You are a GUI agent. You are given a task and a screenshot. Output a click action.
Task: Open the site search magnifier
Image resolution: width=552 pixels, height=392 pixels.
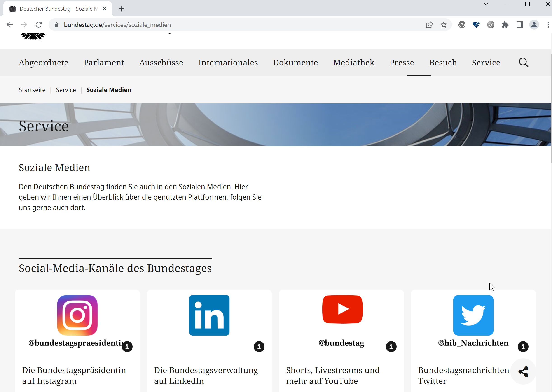coord(523,63)
